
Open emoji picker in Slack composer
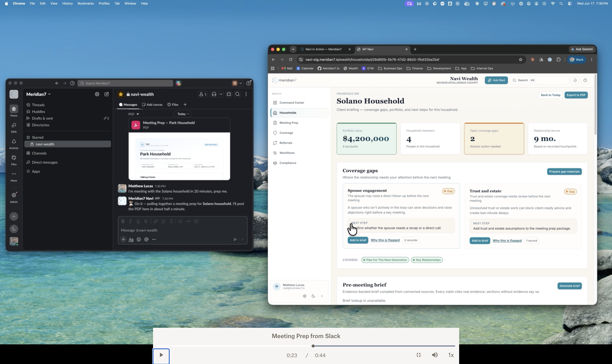(x=139, y=239)
